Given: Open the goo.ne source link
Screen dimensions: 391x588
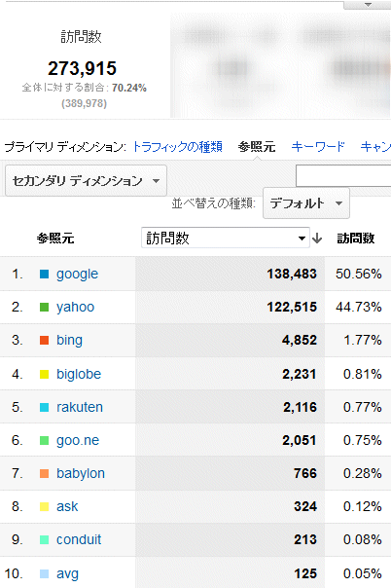Looking at the screenshot, I should coord(78,440).
